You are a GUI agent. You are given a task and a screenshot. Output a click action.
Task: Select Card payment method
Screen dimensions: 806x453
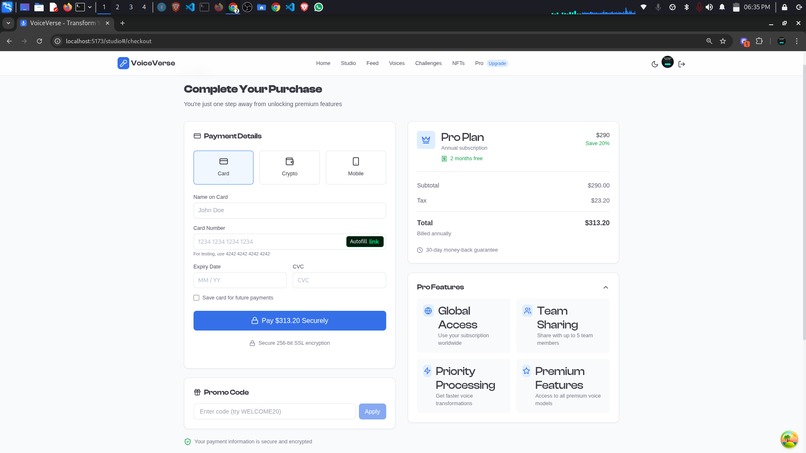click(223, 167)
